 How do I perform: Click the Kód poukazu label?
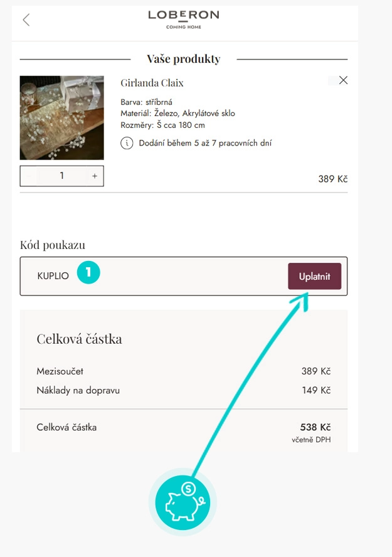(52, 245)
